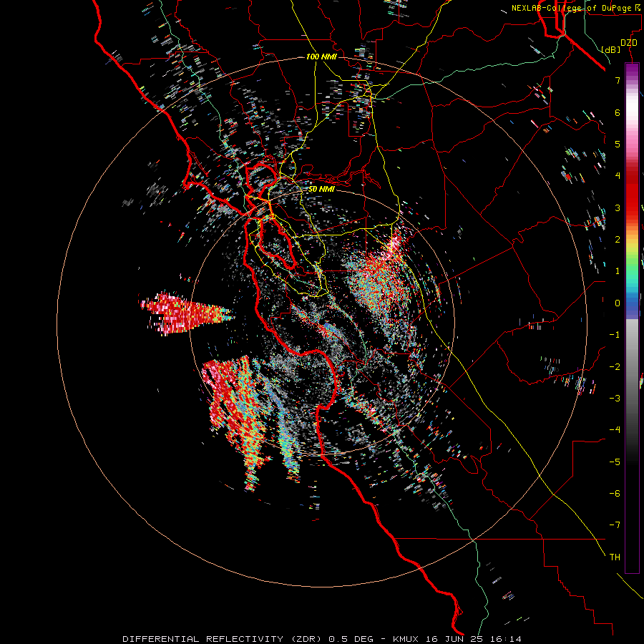Click the "7" tick on the color scale
Viewport: 644px width, 644px height.
click(x=618, y=80)
